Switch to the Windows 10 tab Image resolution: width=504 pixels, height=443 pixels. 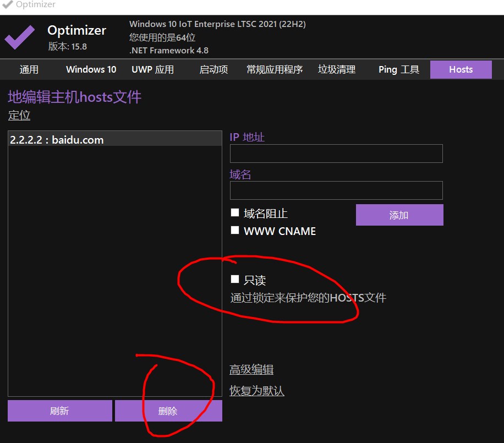[91, 69]
